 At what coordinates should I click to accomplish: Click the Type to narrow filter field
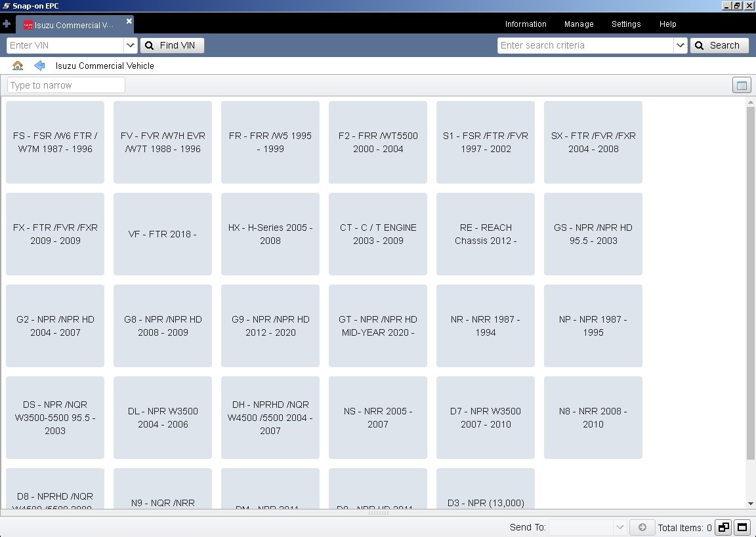coord(66,85)
